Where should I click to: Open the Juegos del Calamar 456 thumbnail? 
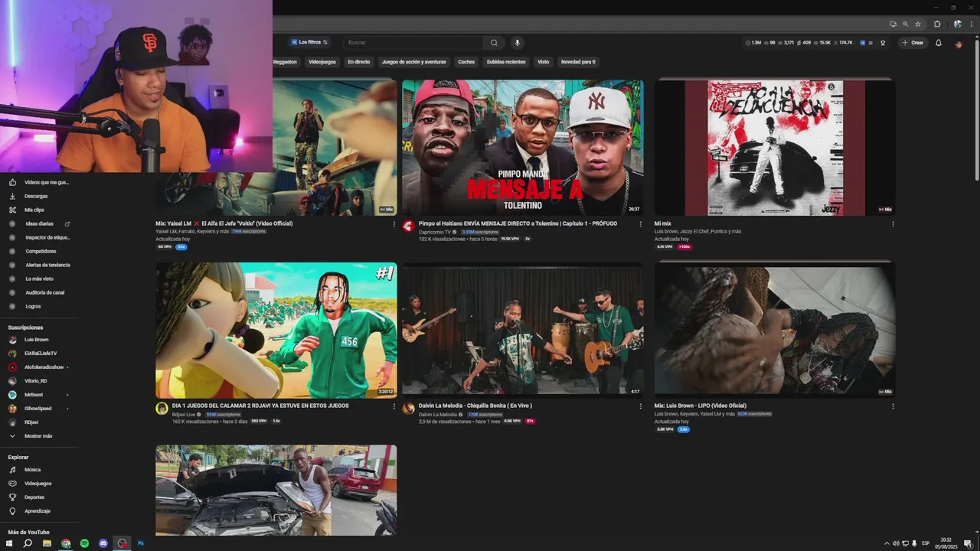(276, 331)
